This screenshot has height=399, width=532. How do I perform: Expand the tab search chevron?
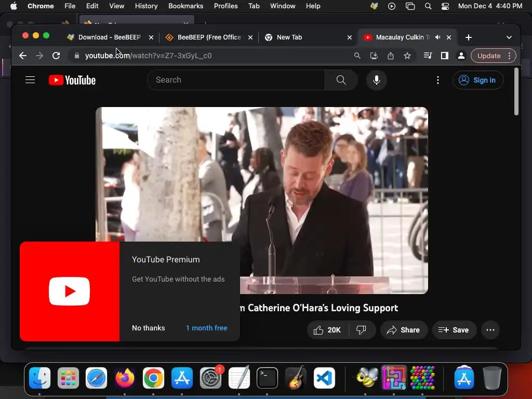point(509,37)
